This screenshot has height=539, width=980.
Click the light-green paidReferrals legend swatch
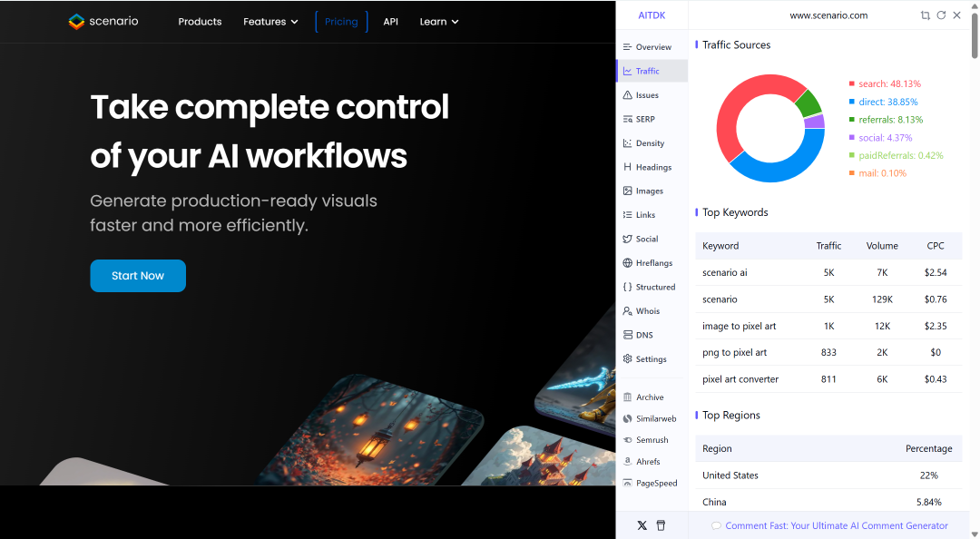[x=851, y=155]
